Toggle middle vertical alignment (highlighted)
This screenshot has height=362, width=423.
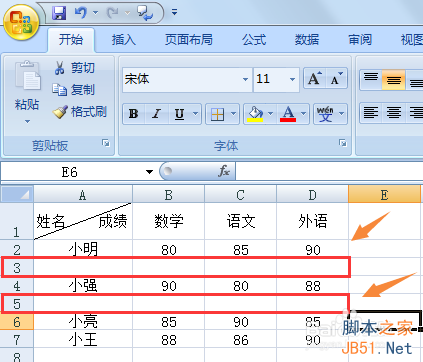click(x=394, y=79)
